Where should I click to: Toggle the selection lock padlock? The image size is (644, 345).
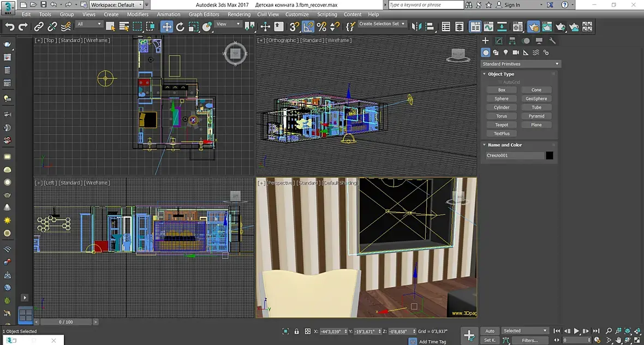[297, 331]
